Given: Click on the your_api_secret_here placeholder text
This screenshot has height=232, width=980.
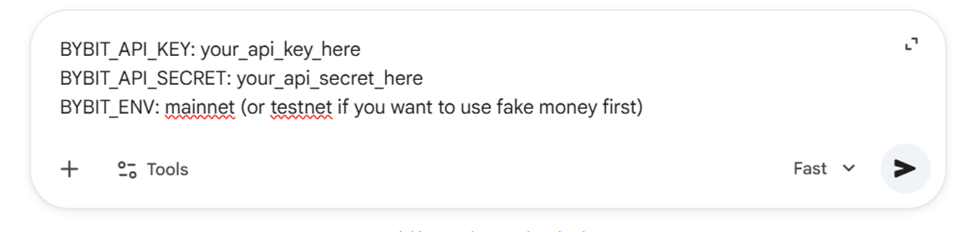Looking at the screenshot, I should pyautogui.click(x=330, y=78).
